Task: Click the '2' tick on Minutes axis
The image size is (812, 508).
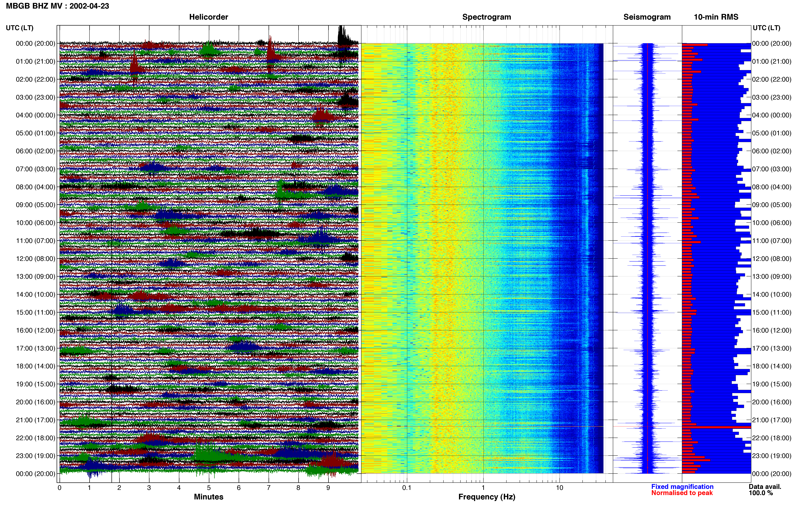Action: click(x=119, y=488)
